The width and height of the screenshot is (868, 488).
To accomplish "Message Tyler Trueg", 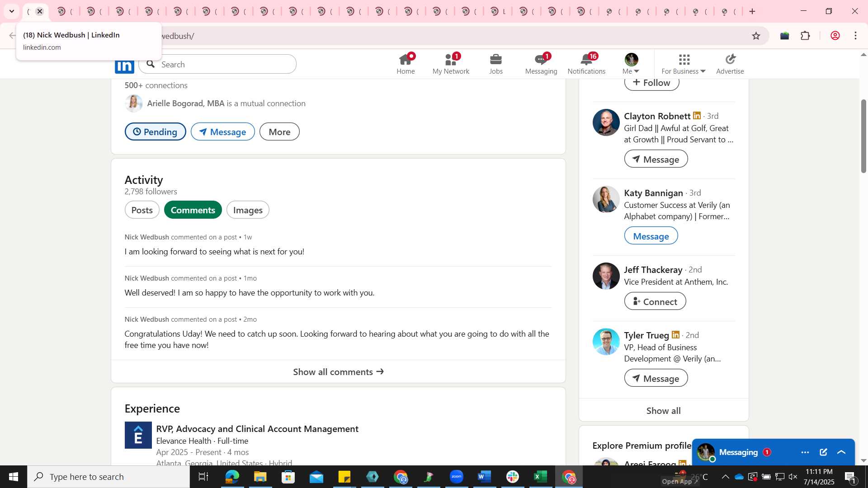I will click(x=656, y=378).
